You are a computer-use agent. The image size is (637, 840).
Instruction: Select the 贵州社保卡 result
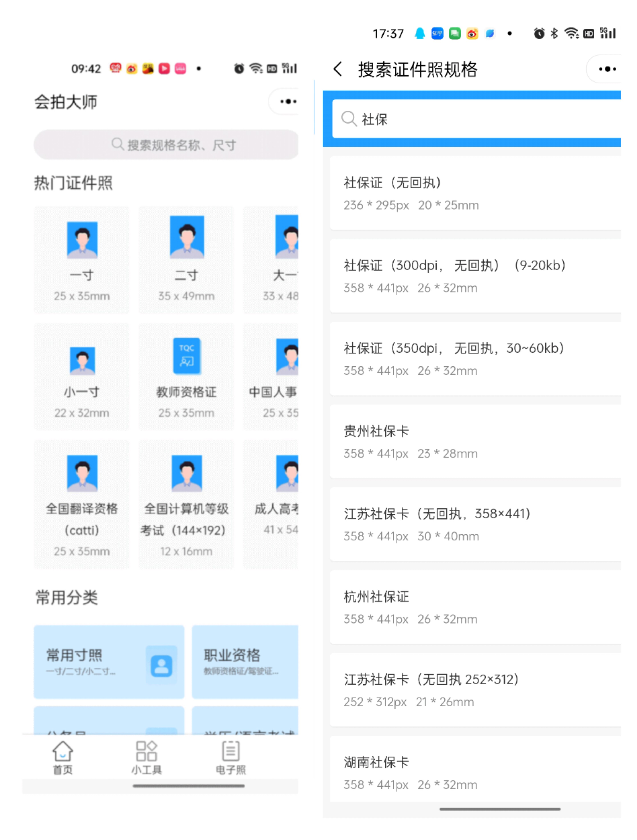click(475, 441)
